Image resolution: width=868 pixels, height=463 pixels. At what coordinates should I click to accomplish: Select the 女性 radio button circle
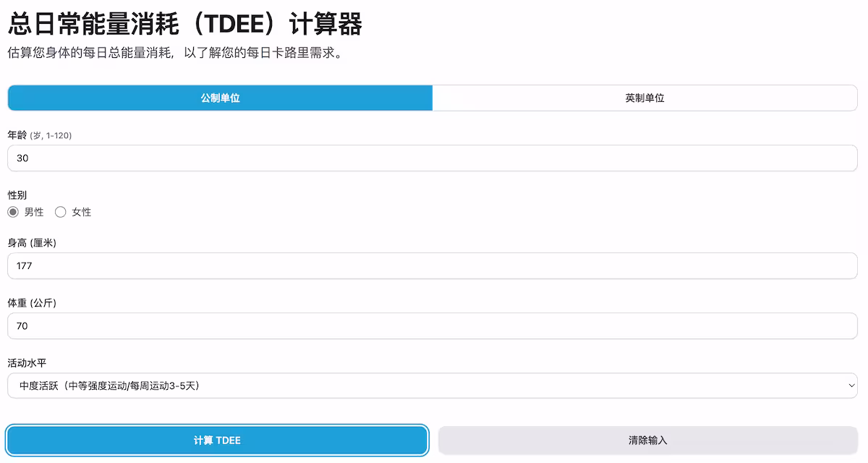61,212
